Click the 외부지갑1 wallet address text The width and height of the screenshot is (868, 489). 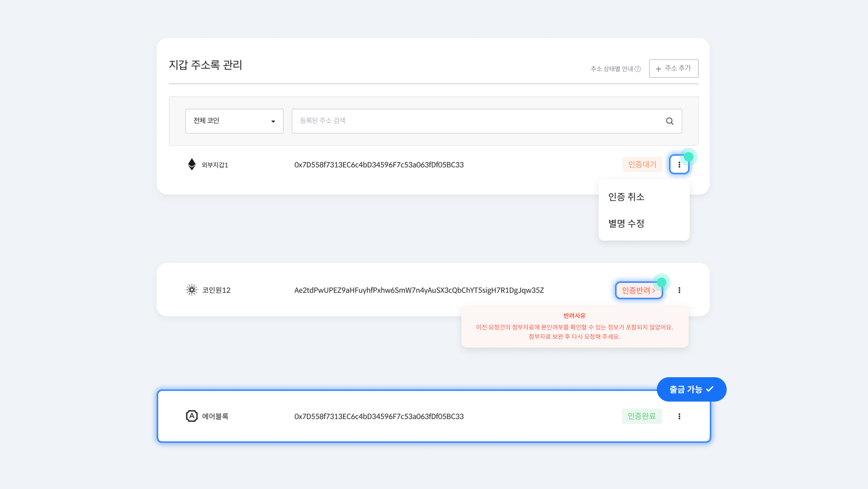coord(379,165)
